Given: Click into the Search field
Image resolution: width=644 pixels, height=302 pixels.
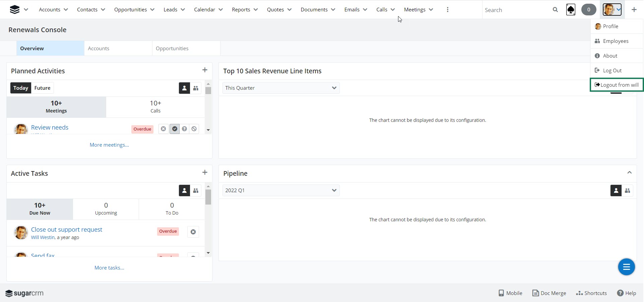Looking at the screenshot, I should click(x=516, y=10).
